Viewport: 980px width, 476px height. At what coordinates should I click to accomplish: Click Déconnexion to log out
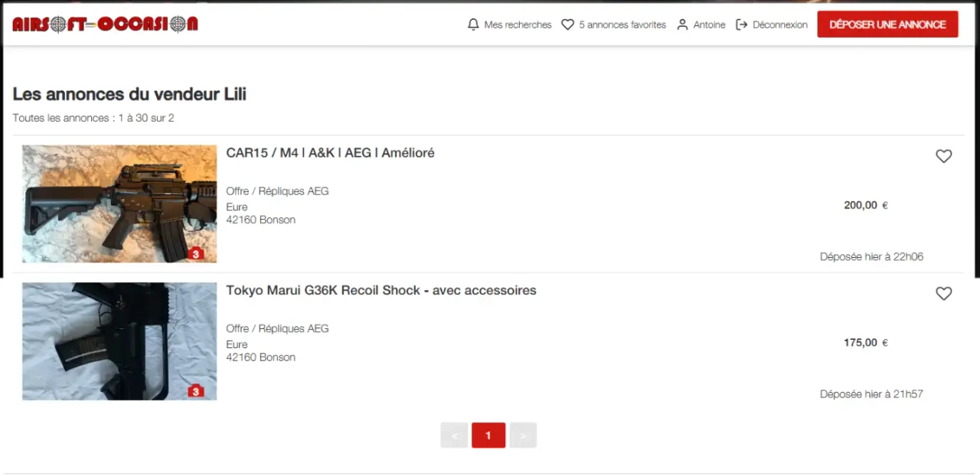[x=779, y=24]
